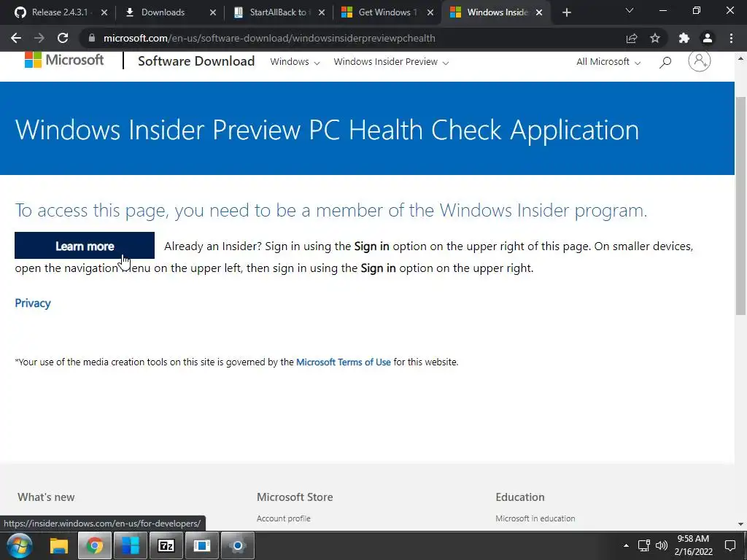The height and width of the screenshot is (560, 747).
Task: Click the browser forward arrow
Action: point(39,38)
